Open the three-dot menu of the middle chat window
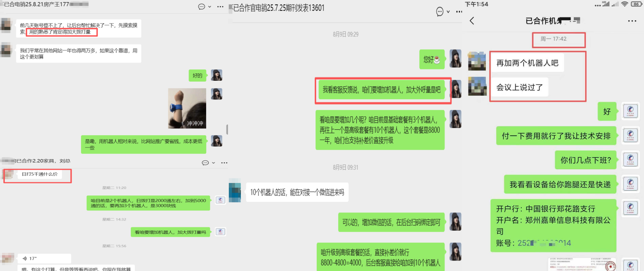644x271 pixels. [x=459, y=12]
